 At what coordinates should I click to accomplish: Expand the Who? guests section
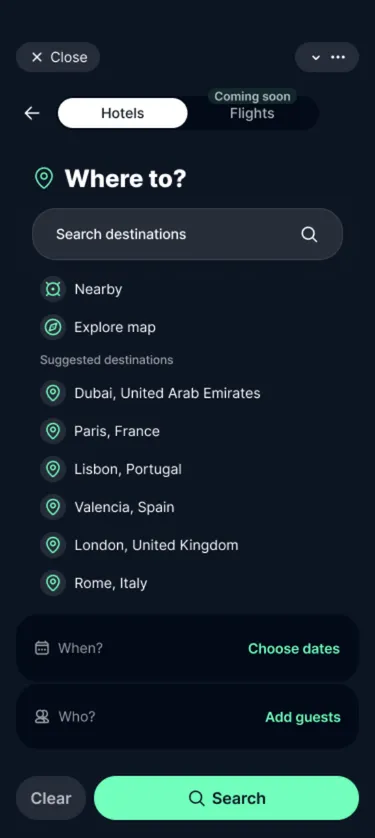coord(188,717)
